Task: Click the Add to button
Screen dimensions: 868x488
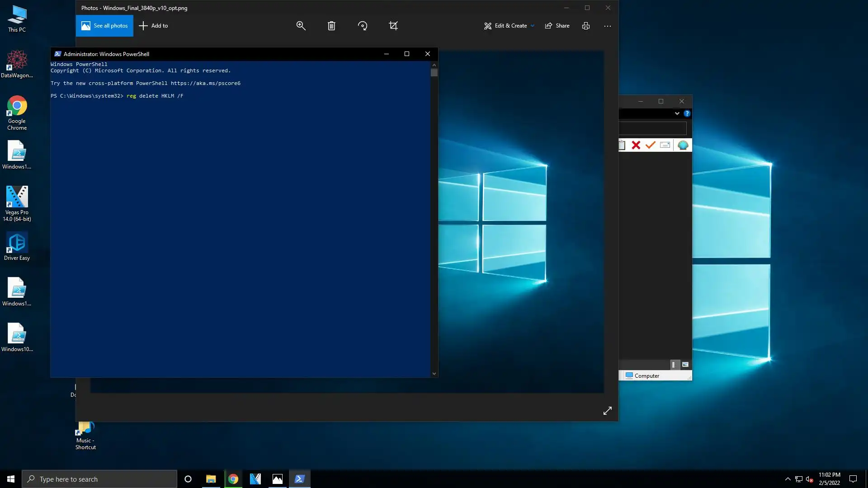Action: pos(154,26)
